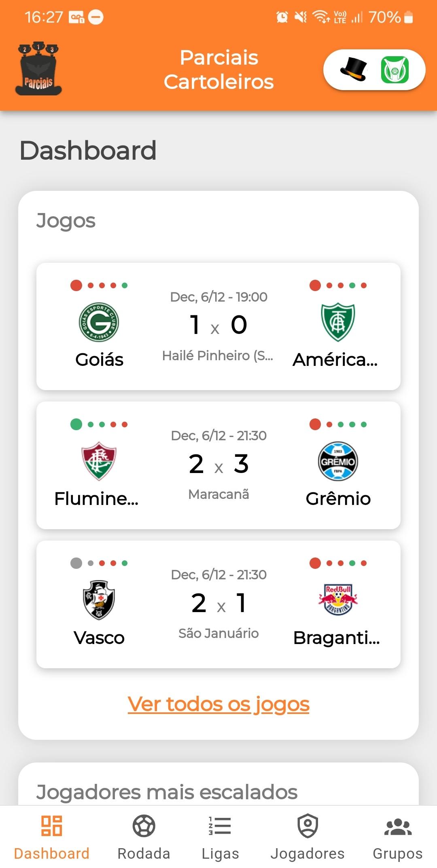Open the Jogadores mais escalados card
This screenshot has width=437, height=868.
point(218,784)
